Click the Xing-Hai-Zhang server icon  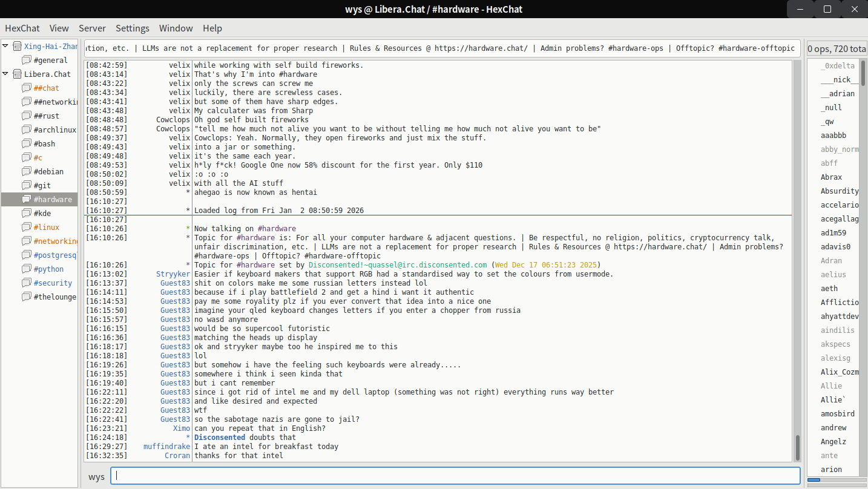click(x=17, y=46)
